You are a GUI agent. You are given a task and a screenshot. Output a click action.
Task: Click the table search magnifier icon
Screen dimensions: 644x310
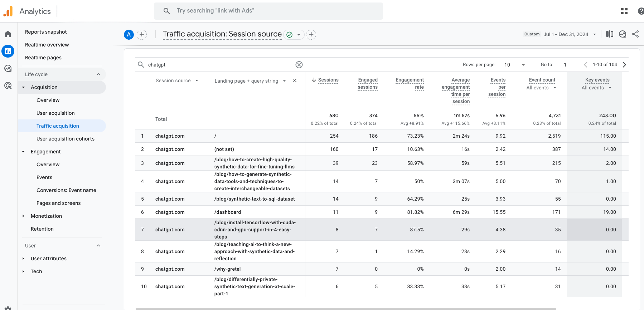(141, 65)
